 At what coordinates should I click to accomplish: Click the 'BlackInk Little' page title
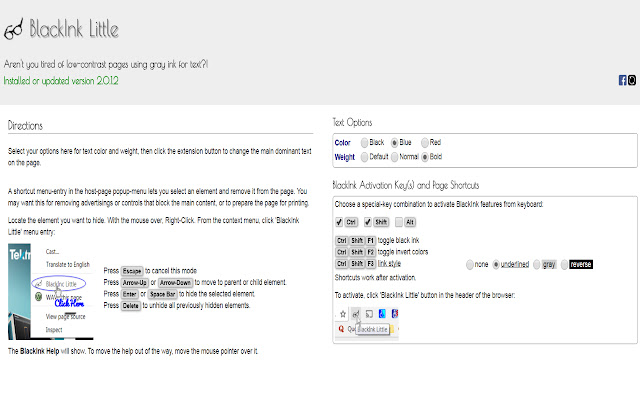[x=74, y=29]
